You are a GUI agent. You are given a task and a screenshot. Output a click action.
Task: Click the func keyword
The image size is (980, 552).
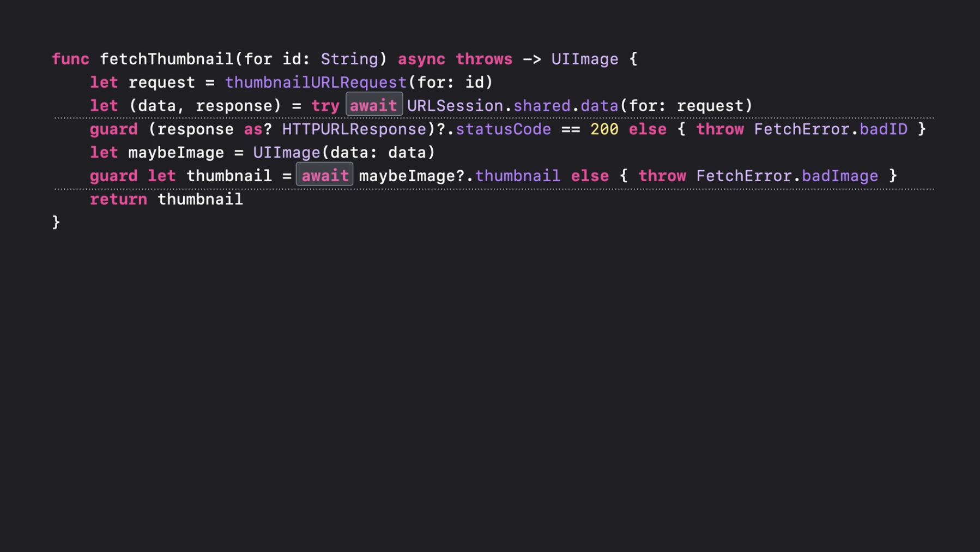[x=70, y=59]
